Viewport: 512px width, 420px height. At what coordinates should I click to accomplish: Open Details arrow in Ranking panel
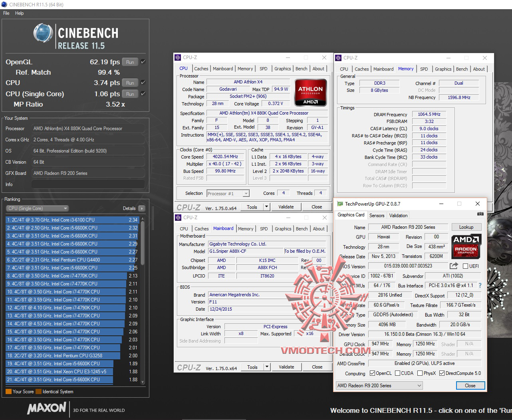coord(141,208)
